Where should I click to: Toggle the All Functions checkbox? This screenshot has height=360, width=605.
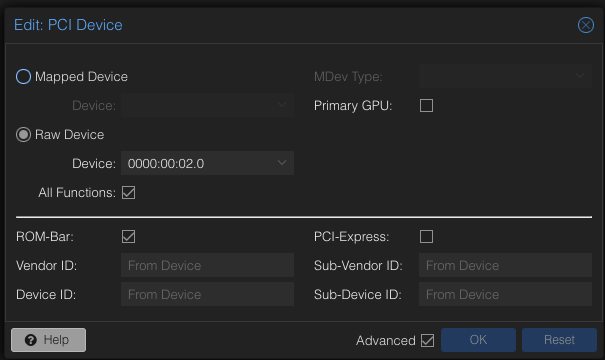[x=128, y=193]
